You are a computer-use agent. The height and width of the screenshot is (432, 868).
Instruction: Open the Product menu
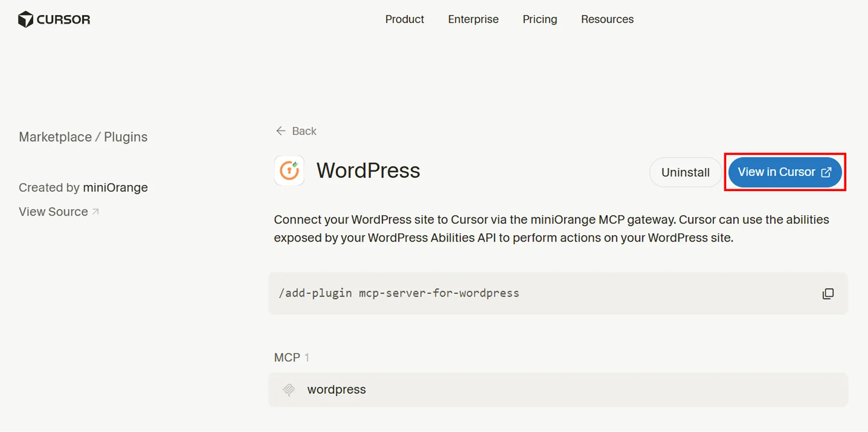pyautogui.click(x=405, y=19)
